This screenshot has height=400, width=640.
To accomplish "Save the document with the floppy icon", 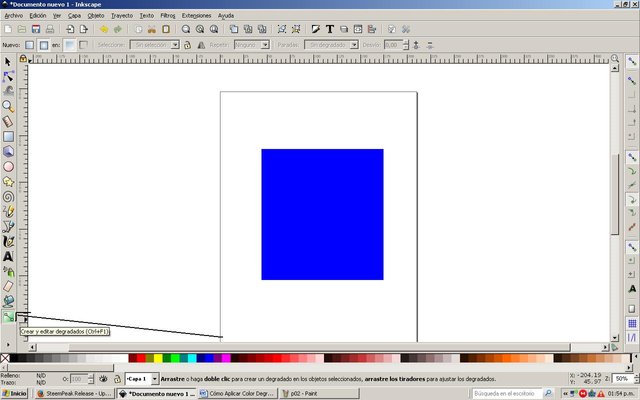I will tap(36, 29).
